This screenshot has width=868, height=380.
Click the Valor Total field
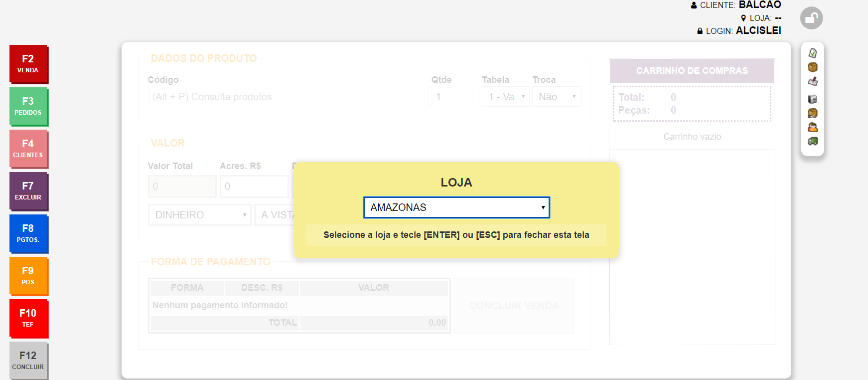[x=182, y=187]
